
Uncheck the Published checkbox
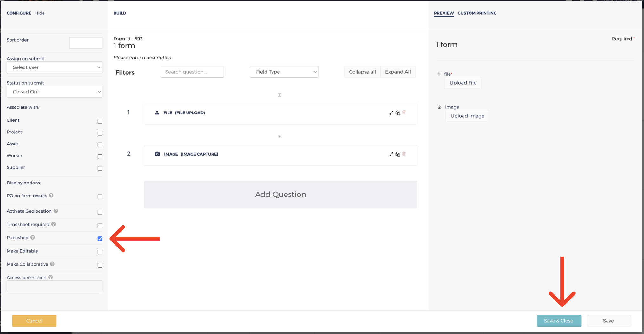100,239
